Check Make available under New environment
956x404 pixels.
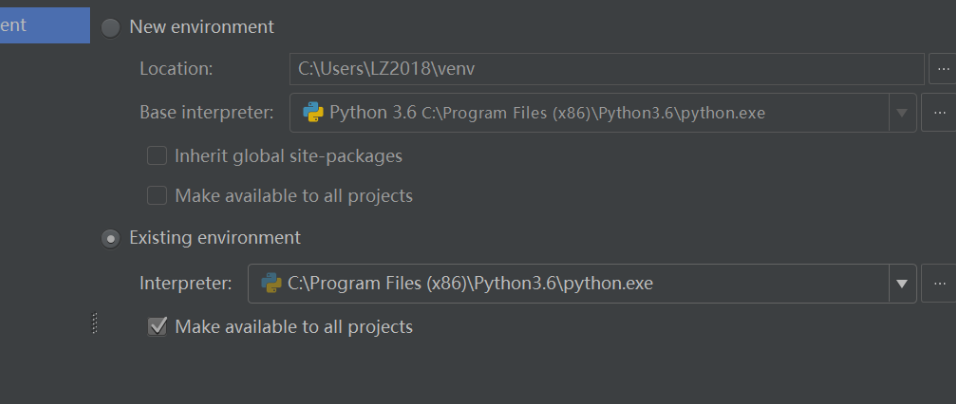coord(157,196)
